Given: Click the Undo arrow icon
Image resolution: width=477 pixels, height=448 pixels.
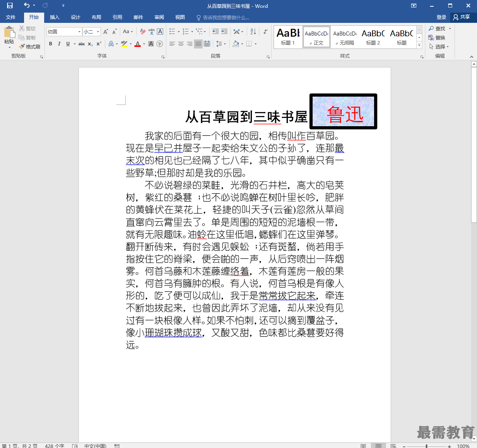Looking at the screenshot, I should (x=27, y=6).
